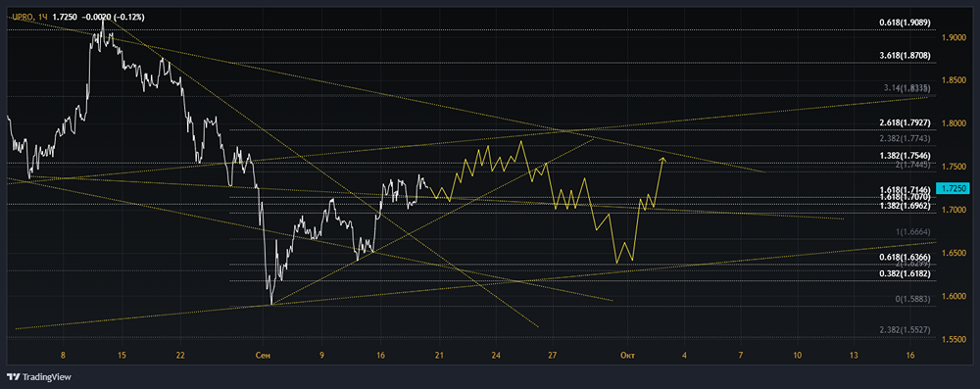Click date 27 on the time axis
This screenshot has height=389, width=980.
(x=553, y=356)
